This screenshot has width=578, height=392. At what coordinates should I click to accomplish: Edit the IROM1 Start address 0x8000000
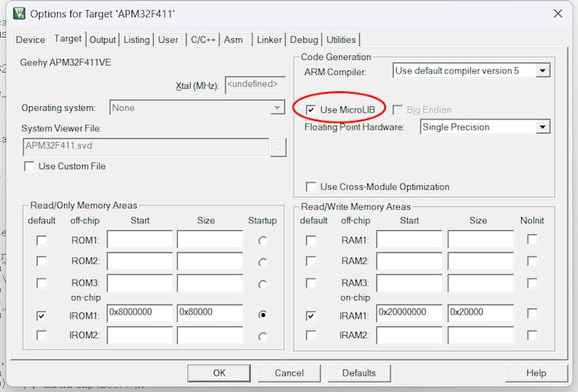140,313
